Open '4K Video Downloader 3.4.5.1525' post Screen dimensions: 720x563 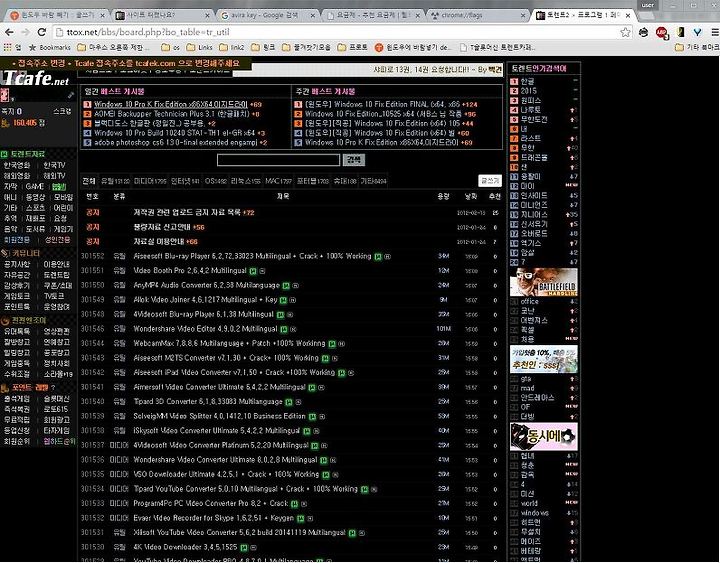185,547
